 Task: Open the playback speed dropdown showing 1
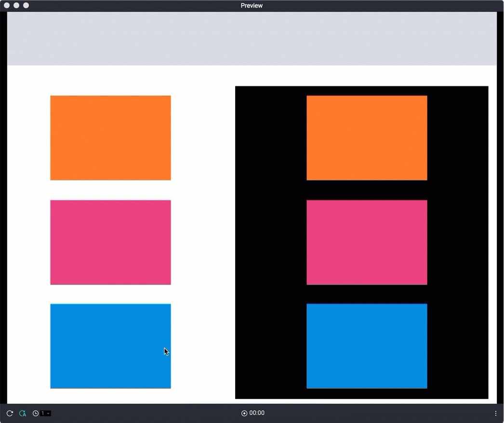tap(45, 413)
